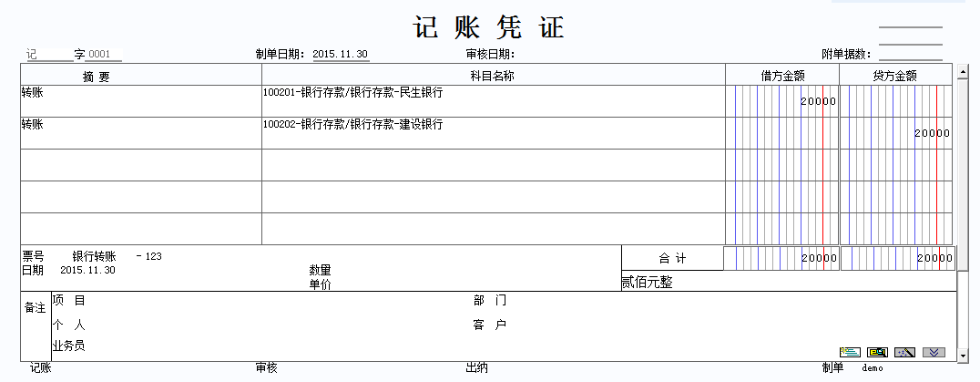Expand with the double-chevron down button
Screen dimensions: 980x382
click(x=934, y=353)
